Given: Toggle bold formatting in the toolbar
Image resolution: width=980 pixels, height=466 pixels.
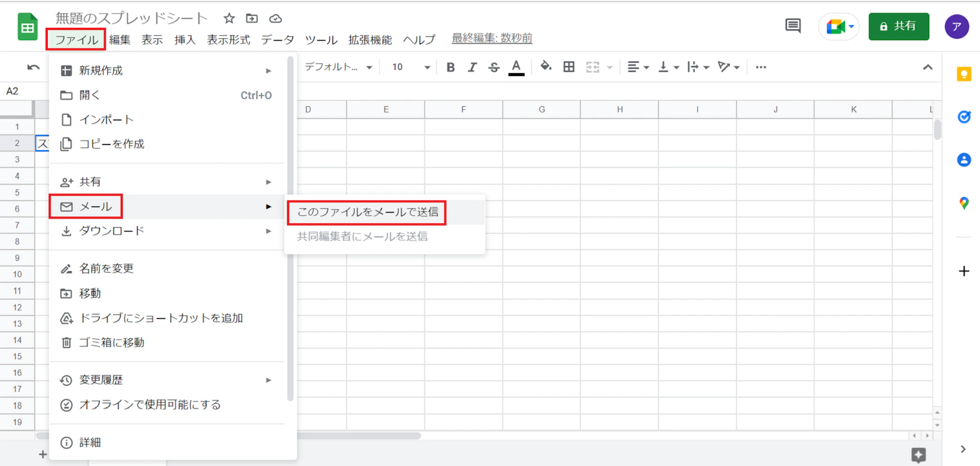Looking at the screenshot, I should 450,67.
